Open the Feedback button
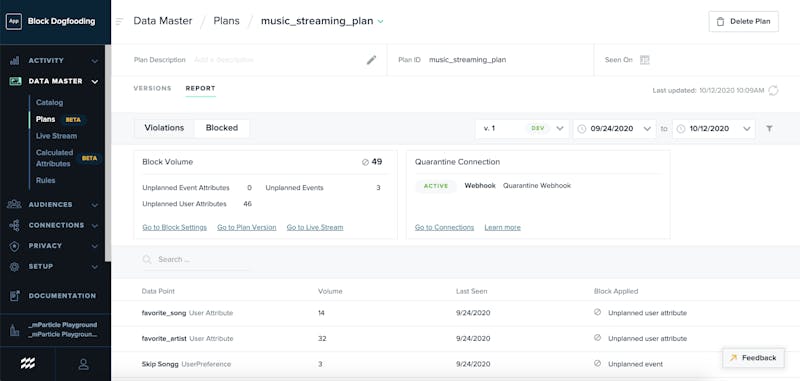Screen dimensions: 800x381 tap(753, 358)
